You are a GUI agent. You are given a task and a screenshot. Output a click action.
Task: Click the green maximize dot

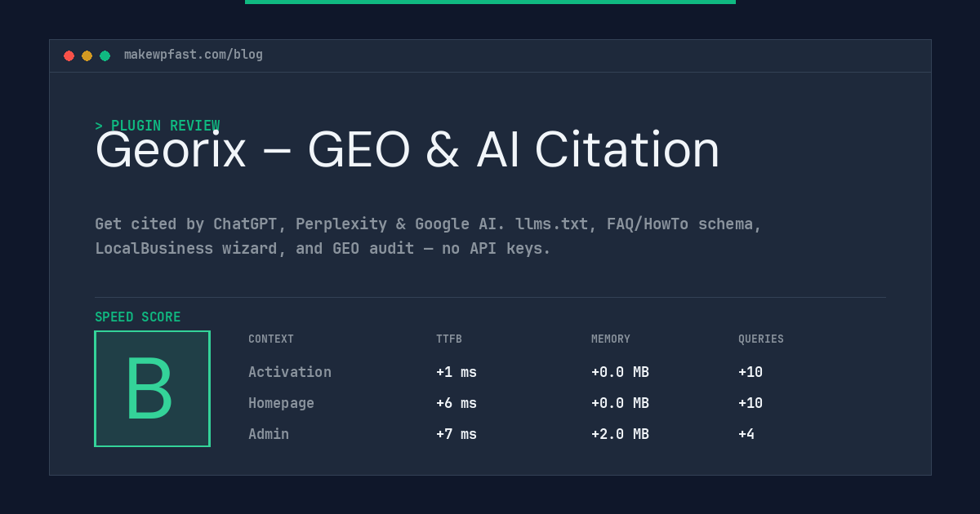(x=105, y=55)
